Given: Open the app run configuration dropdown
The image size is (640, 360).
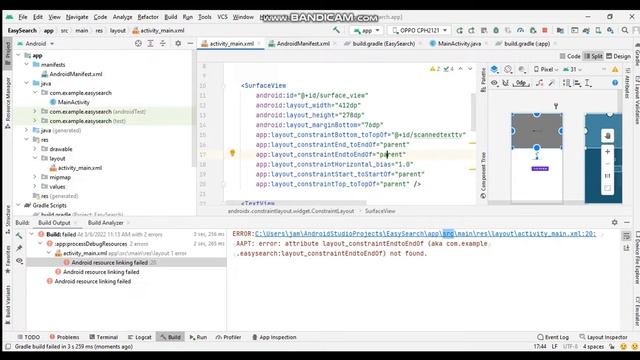Looking at the screenshot, I should (x=367, y=31).
